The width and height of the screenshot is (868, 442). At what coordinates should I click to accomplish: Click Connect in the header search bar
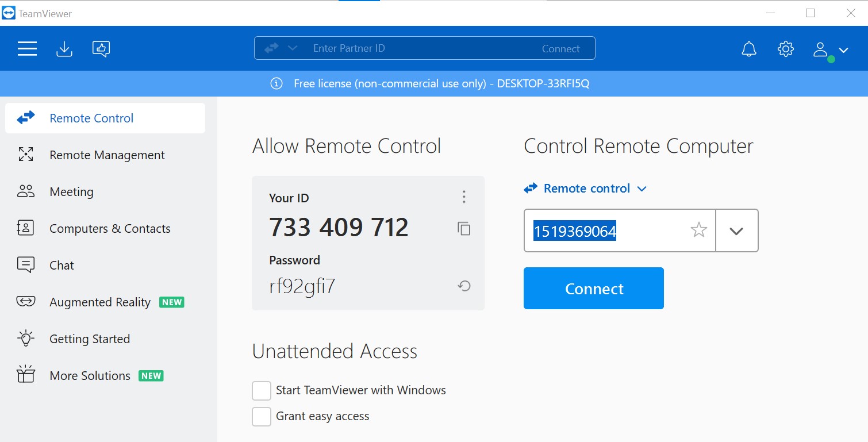coord(561,49)
